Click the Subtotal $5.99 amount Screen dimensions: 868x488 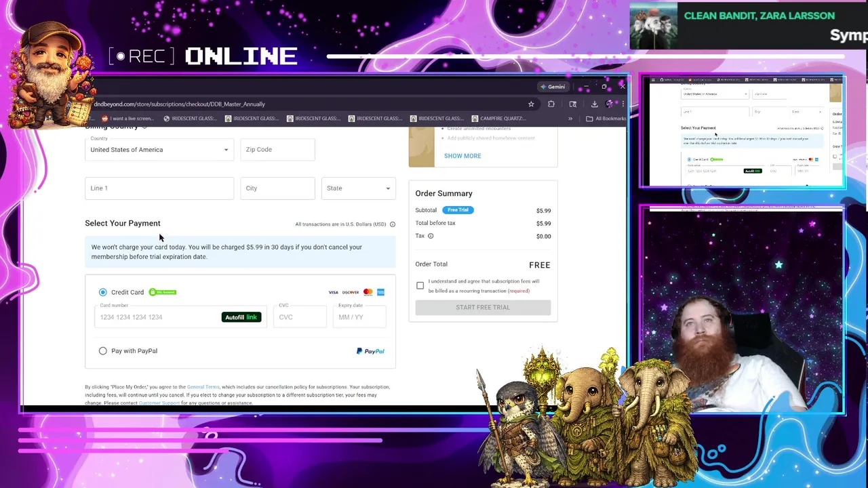[543, 211]
